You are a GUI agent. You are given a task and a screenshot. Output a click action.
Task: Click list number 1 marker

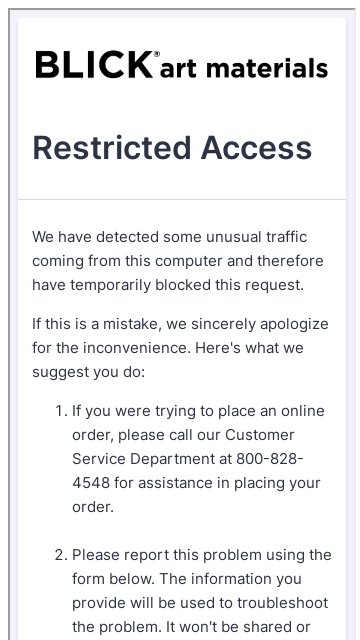(61, 411)
